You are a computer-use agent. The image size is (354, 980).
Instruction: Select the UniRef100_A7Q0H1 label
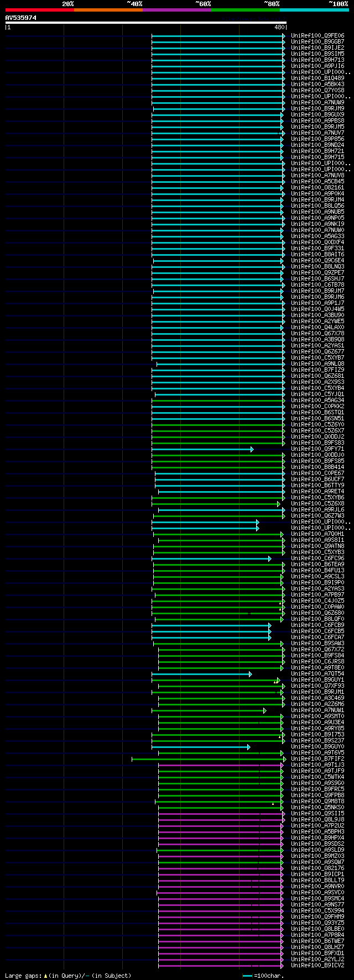317,534
